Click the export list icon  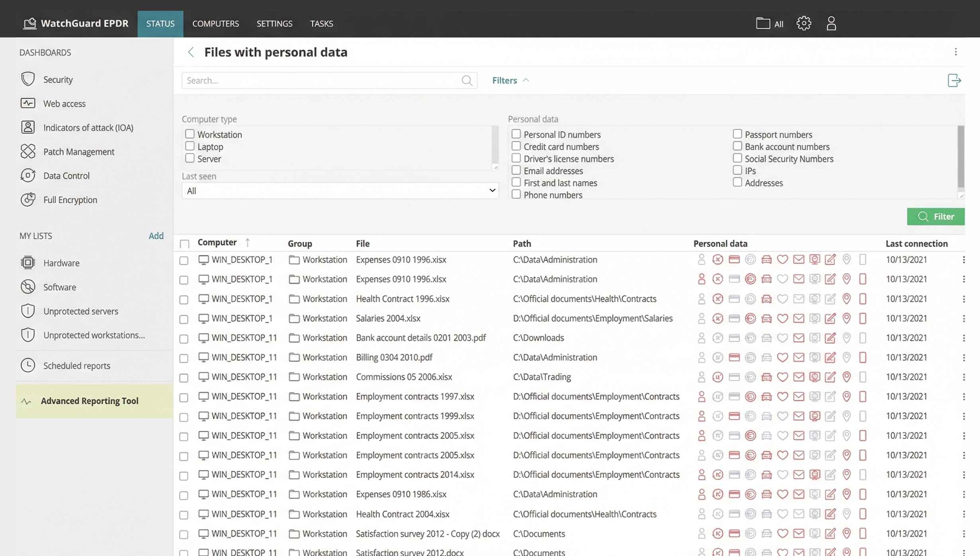click(x=954, y=80)
